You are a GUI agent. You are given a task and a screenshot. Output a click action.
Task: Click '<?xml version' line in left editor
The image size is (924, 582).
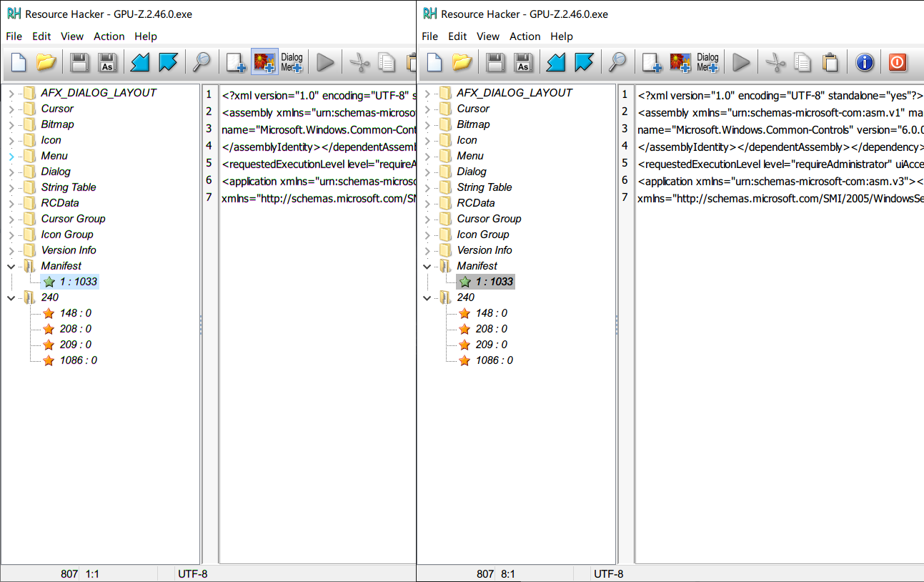click(319, 95)
